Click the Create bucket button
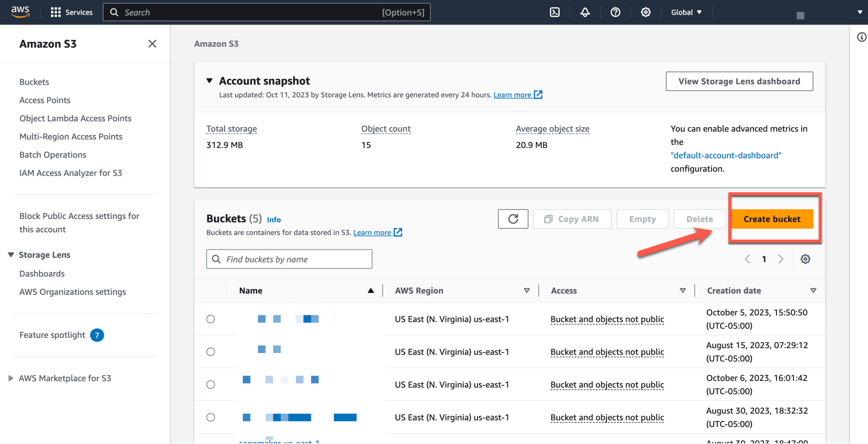This screenshot has height=444, width=868. (772, 219)
